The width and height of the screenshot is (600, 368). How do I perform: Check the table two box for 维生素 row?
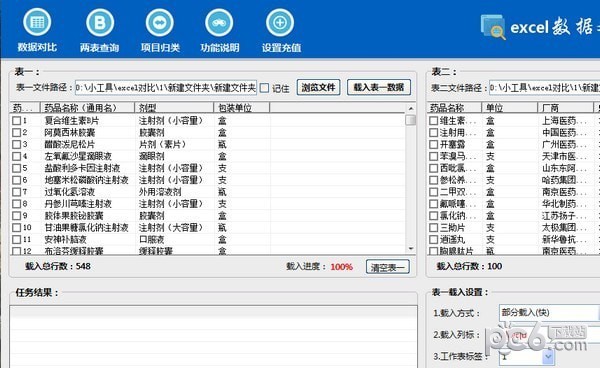pyautogui.click(x=434, y=121)
